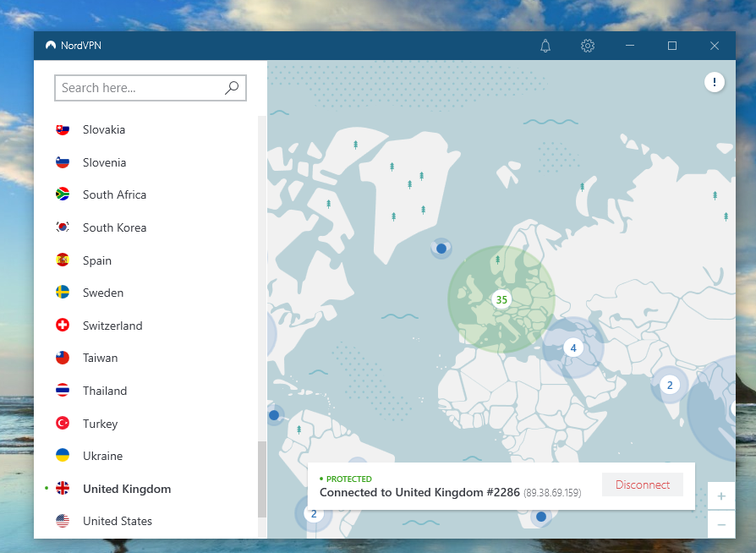Select the South Africa server pin on map
The image size is (756, 553).
(x=541, y=517)
